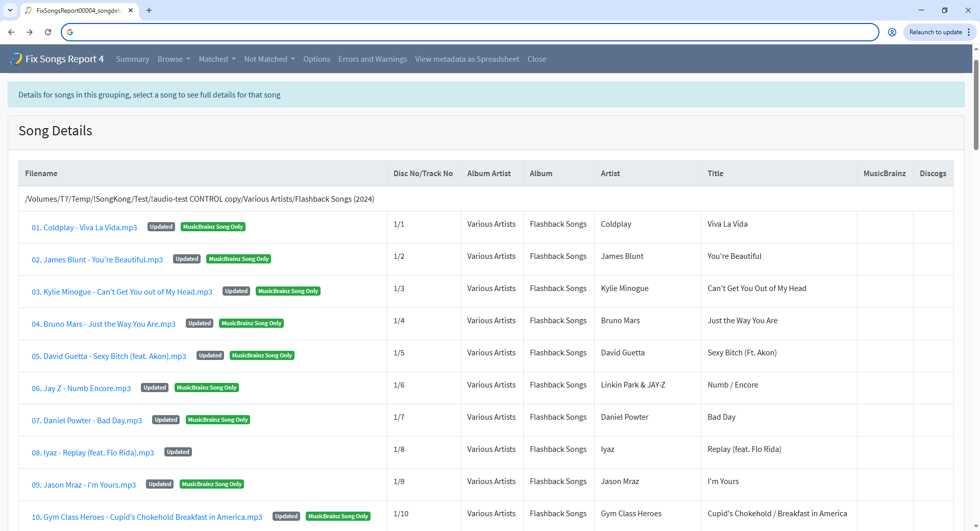
Task: Open 01. Coldplay - Viva La Vida.mp3
Action: click(x=84, y=228)
